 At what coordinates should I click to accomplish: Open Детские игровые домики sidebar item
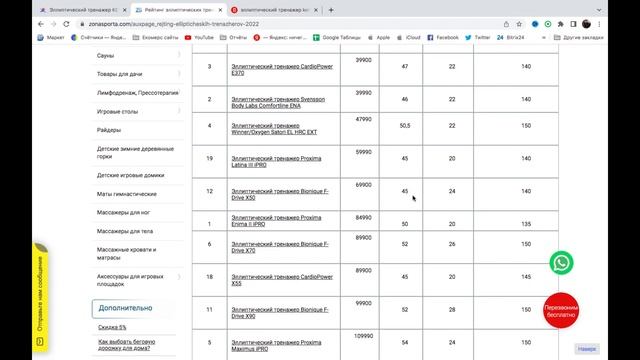[x=131, y=175]
